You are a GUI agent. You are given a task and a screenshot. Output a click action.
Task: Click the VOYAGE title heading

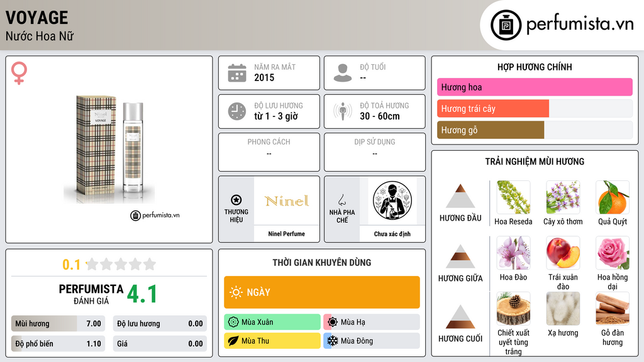[x=37, y=18]
